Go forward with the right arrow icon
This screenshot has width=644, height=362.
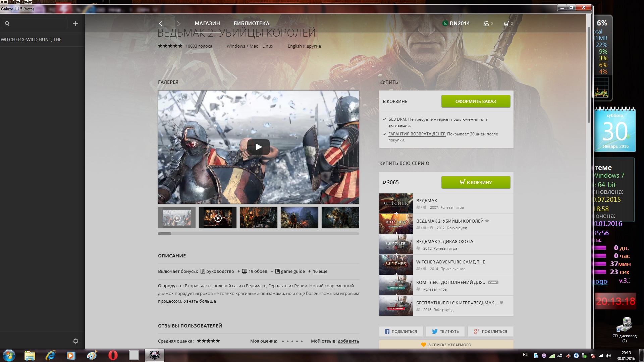pos(179,23)
